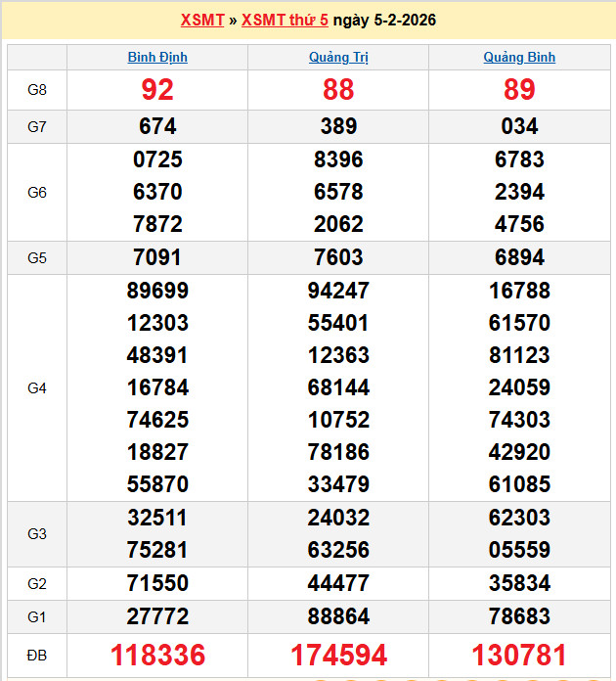Image resolution: width=616 pixels, height=681 pixels.
Task: Select Bình Định special prize 118336
Action: [157, 655]
